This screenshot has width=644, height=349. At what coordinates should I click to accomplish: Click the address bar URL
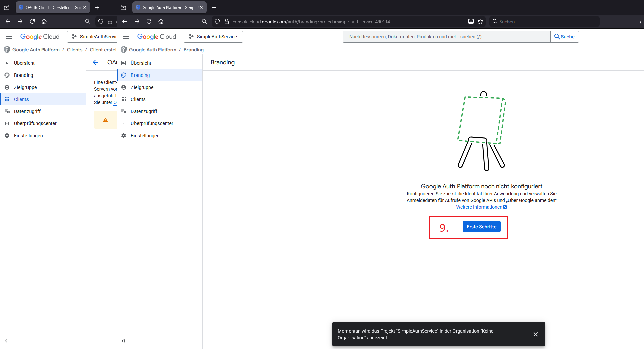[311, 22]
